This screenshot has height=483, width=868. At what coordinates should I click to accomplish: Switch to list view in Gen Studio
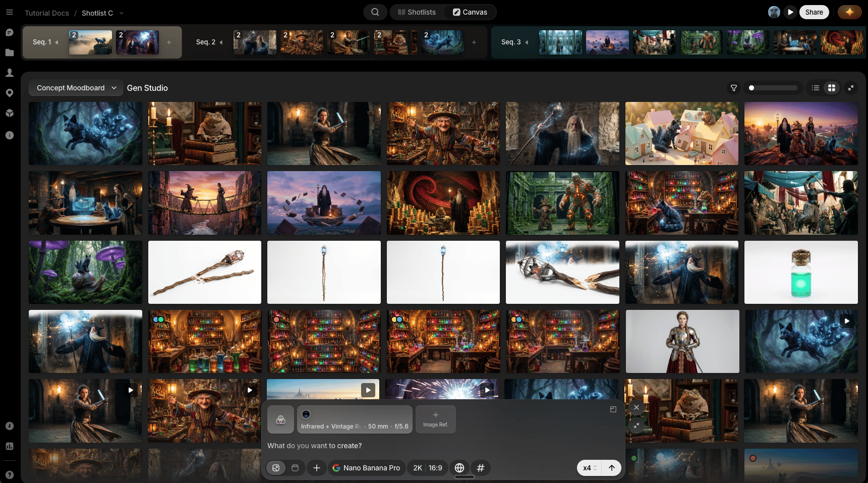[x=816, y=88]
